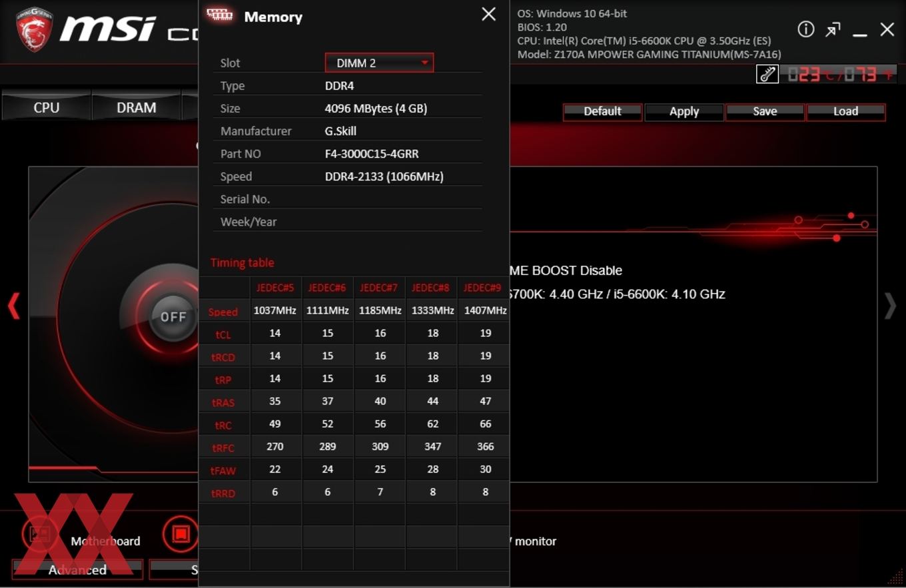The image size is (906, 588).
Task: Select the JEDEC#9 column header
Action: point(483,288)
